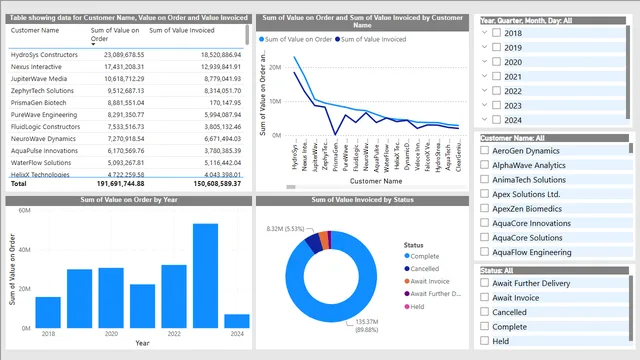
Task: Click Cancelled legend dot in donut chart
Action: point(407,269)
